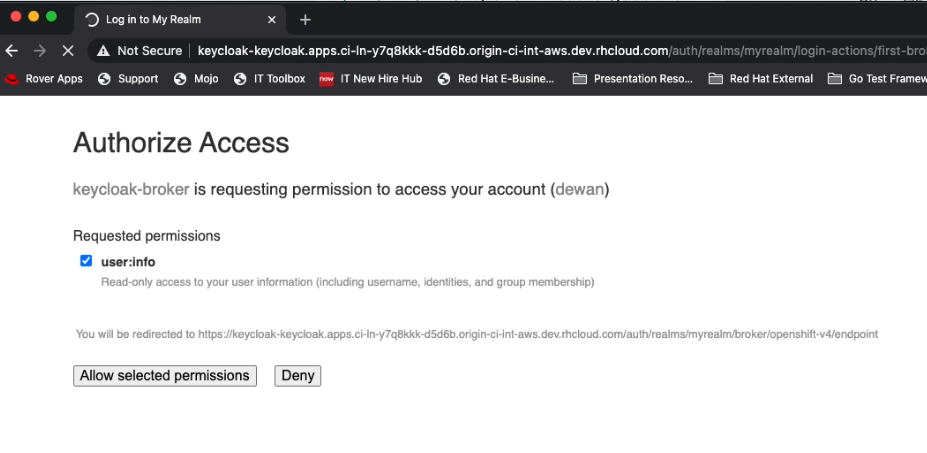Click the Deny button
The width and height of the screenshot is (927, 453).
tap(298, 376)
